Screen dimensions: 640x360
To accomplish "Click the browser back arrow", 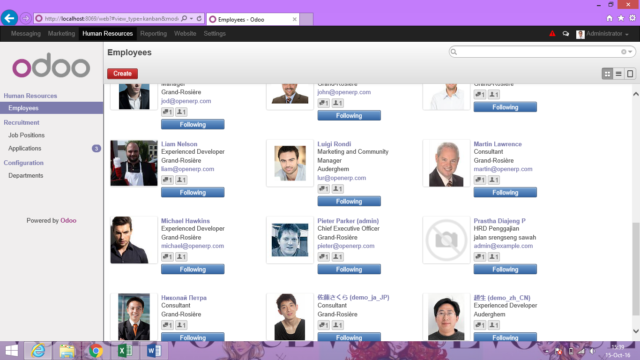I will pos(9,18).
